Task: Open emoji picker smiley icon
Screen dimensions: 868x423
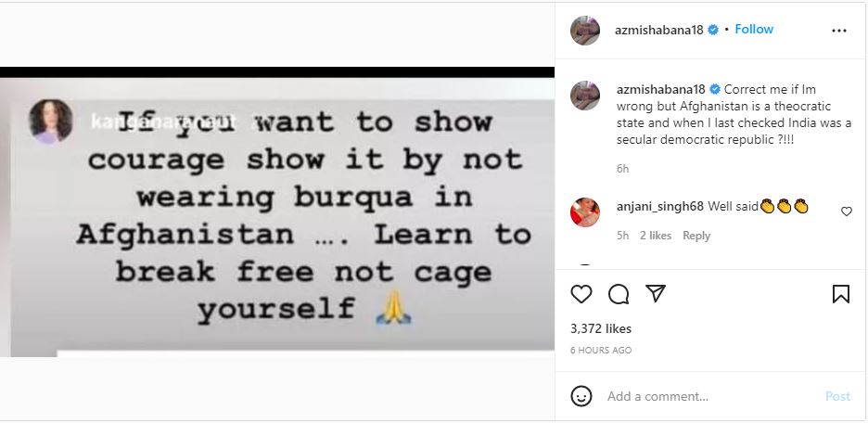Action: tap(581, 396)
